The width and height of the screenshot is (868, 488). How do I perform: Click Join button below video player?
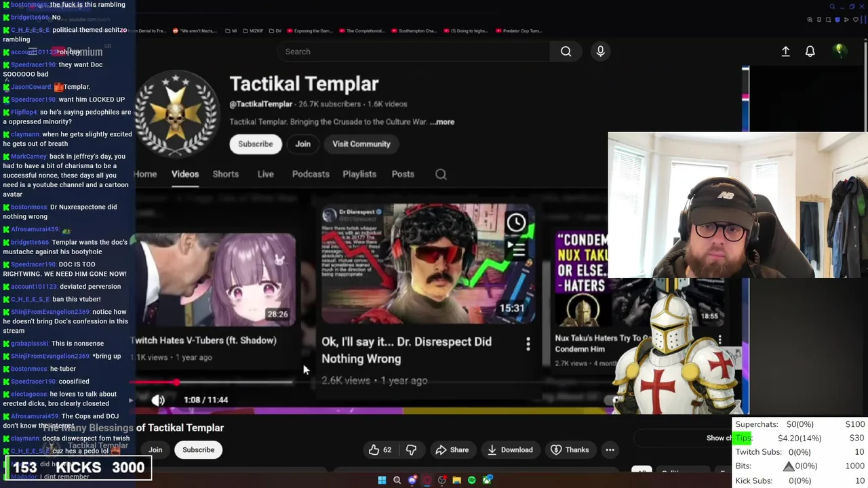(155, 450)
